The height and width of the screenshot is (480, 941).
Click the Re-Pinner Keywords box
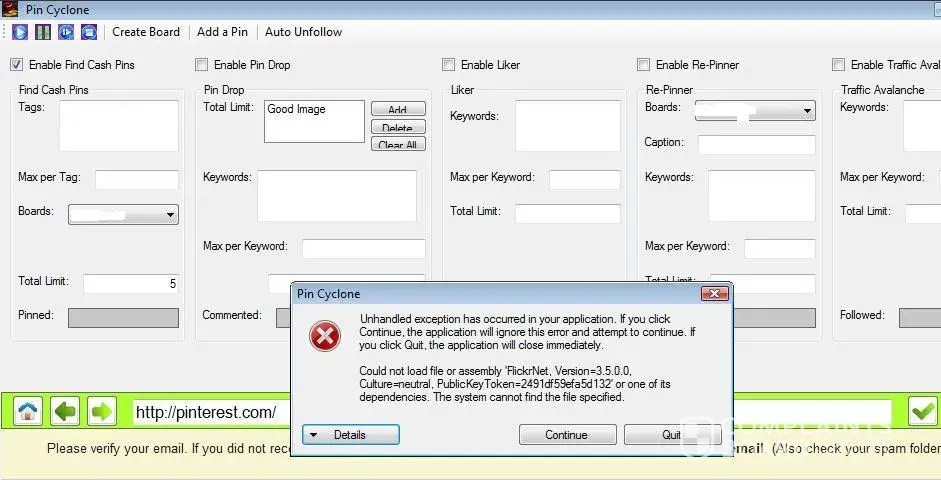pos(762,196)
